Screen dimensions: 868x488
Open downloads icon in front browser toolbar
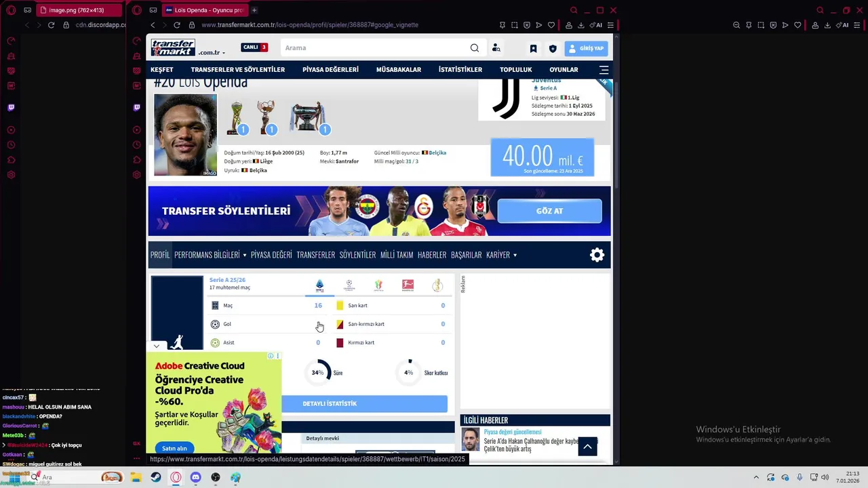pyautogui.click(x=581, y=25)
